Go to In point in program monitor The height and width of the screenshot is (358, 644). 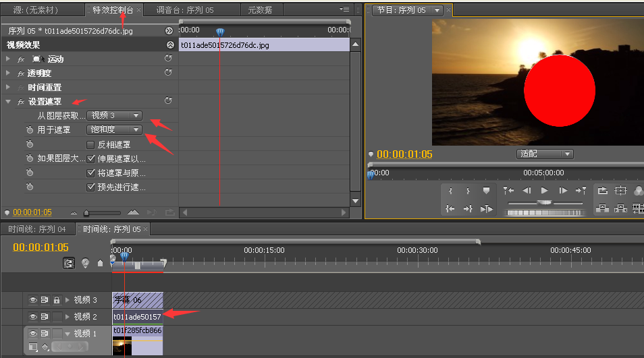450,209
